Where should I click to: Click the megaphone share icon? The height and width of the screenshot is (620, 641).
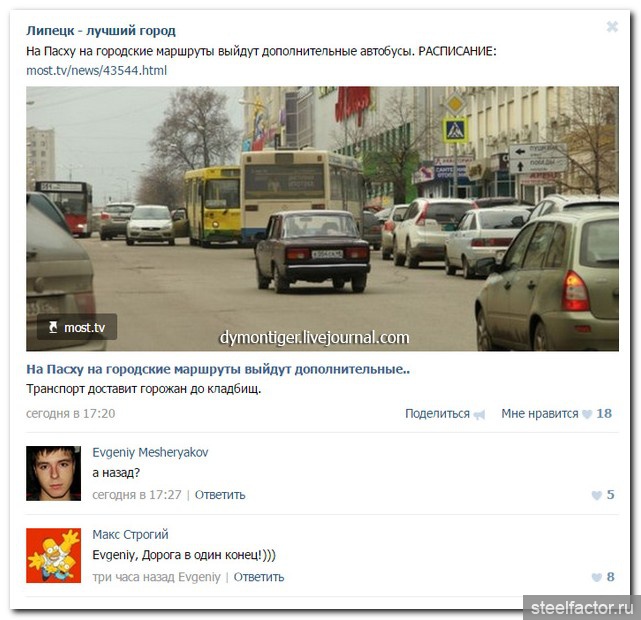point(479,415)
